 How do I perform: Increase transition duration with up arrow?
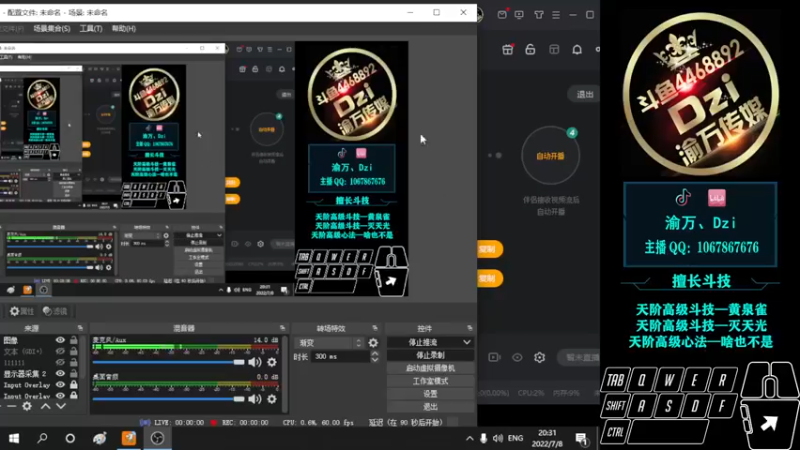click(x=375, y=354)
